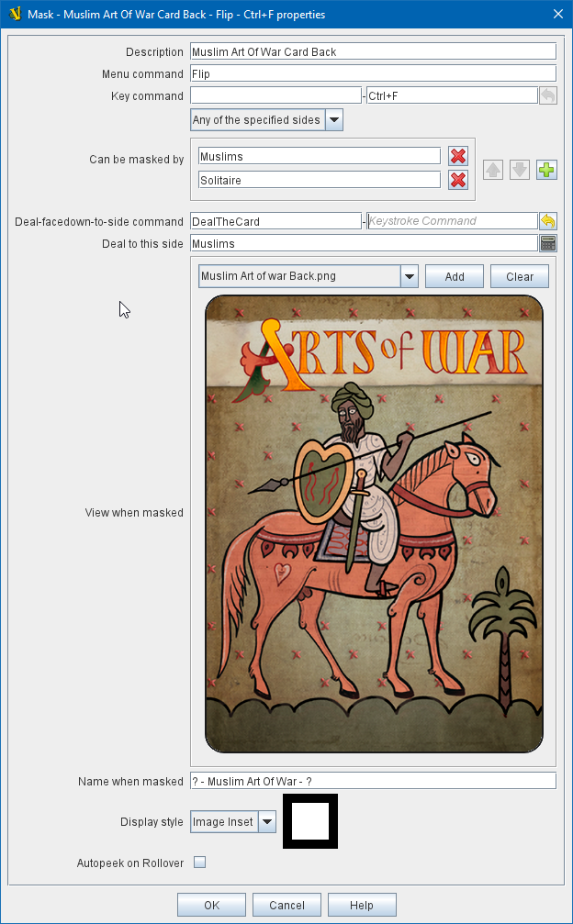Click the Description text field

click(372, 51)
